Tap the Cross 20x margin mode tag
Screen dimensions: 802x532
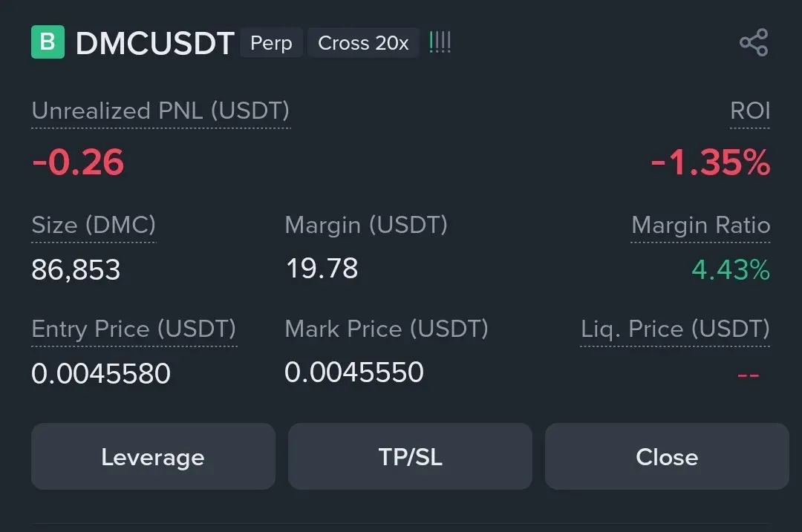tap(363, 43)
